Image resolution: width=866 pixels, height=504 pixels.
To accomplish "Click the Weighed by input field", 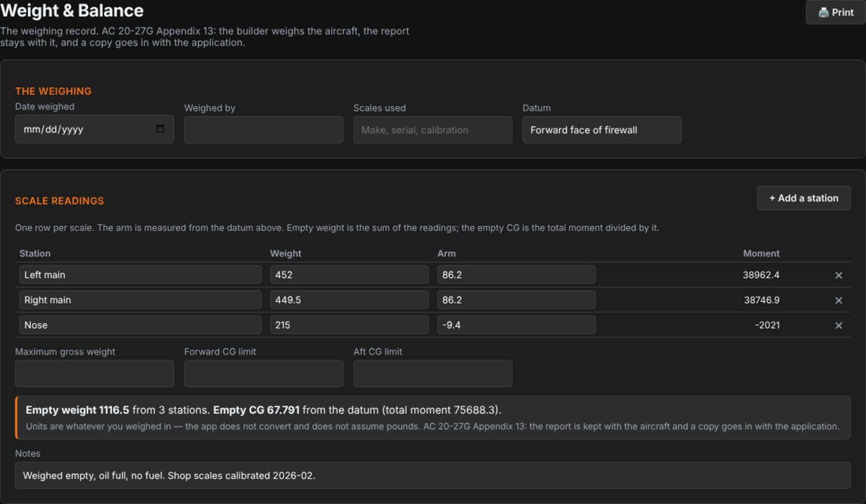I will coord(264,130).
